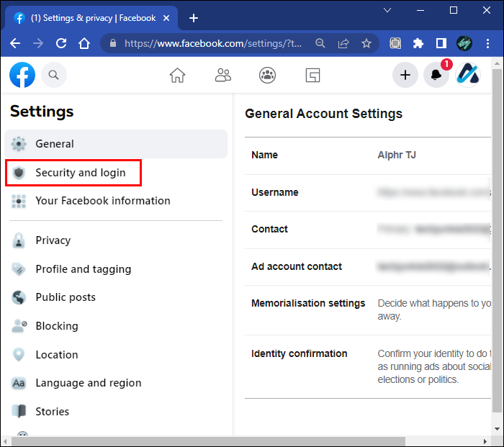The height and width of the screenshot is (447, 504).
Task: Click the Facebook logo icon
Action: (x=22, y=74)
